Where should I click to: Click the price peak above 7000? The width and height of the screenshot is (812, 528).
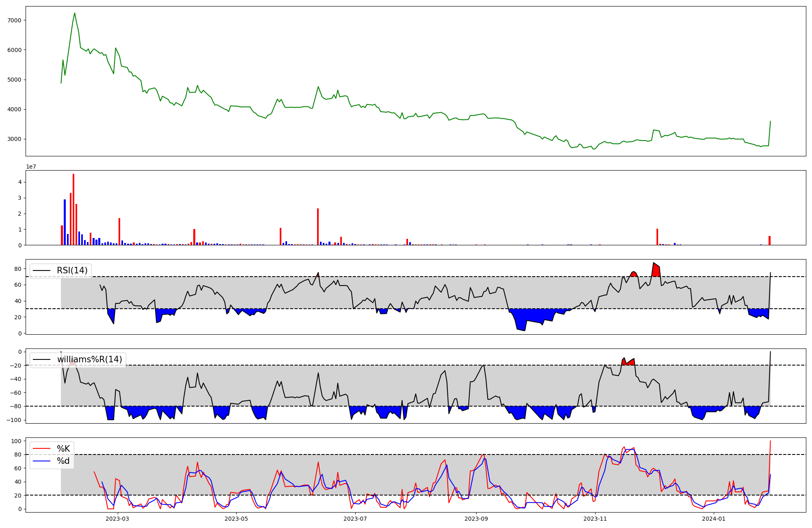coord(75,13)
